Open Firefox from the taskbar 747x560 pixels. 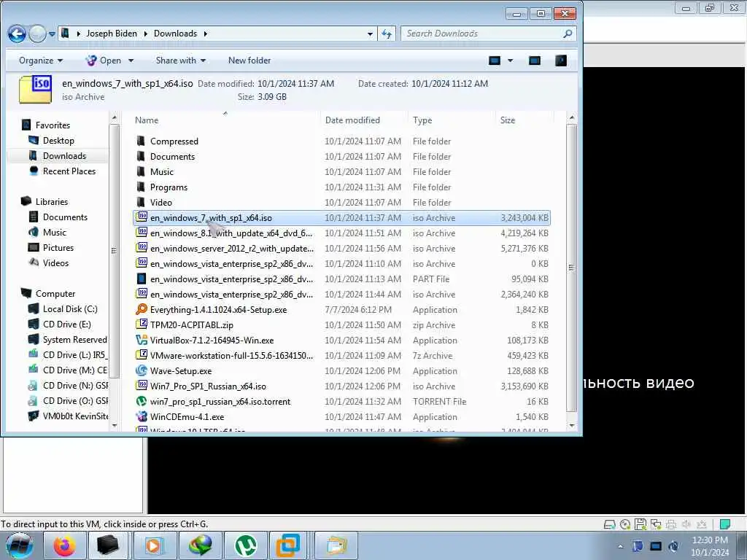[x=64, y=545]
